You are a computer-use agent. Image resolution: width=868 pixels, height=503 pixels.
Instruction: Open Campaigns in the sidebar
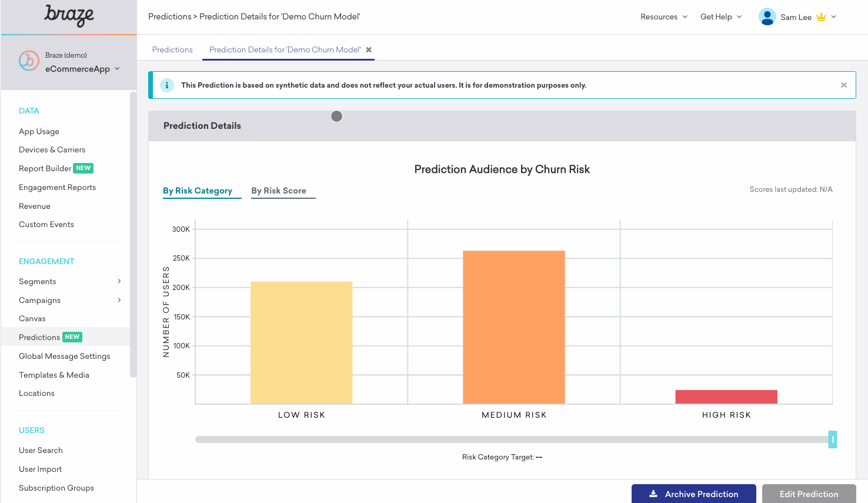[x=39, y=301]
